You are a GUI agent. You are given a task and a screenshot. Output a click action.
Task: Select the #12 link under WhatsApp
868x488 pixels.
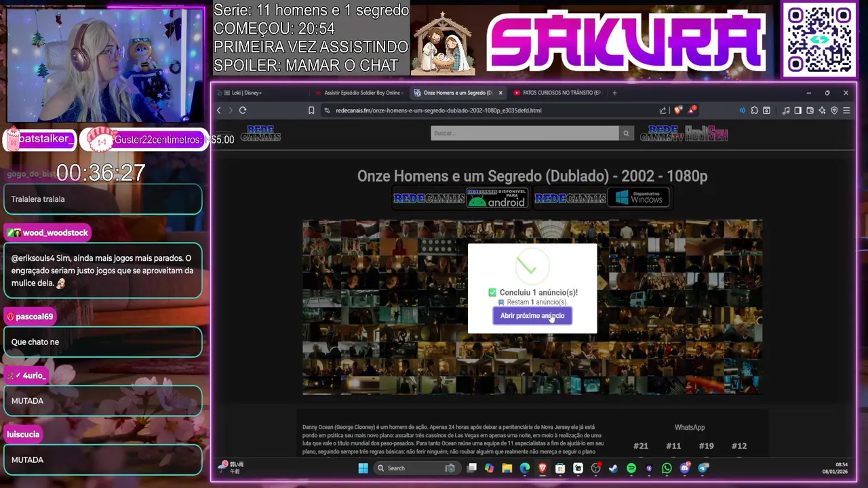coord(739,446)
